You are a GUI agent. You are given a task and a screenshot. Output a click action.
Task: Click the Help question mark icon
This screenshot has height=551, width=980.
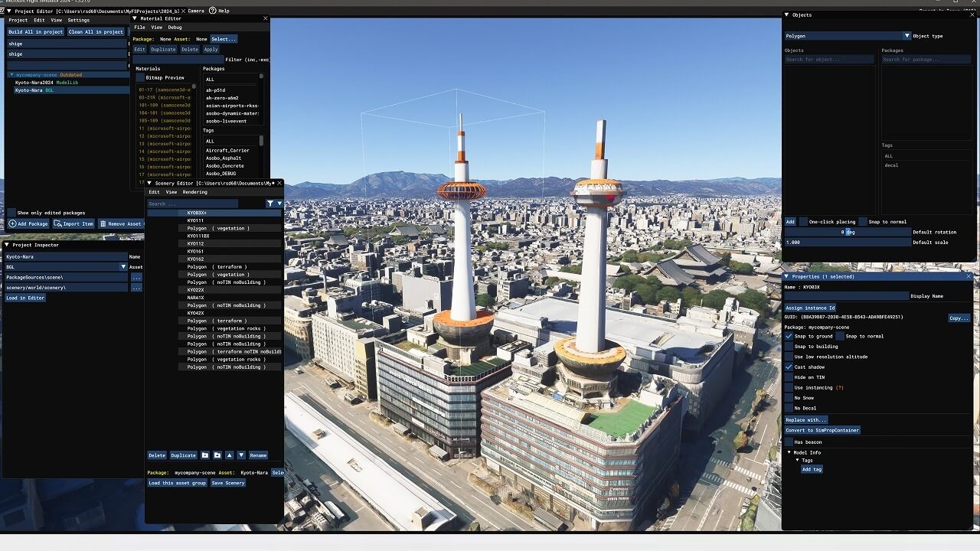tap(213, 11)
